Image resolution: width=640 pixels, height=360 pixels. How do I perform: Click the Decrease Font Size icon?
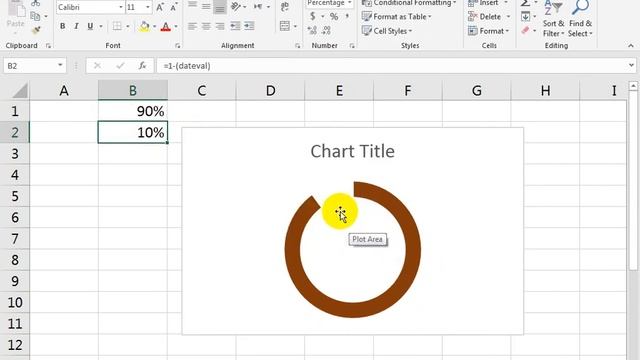point(174,7)
